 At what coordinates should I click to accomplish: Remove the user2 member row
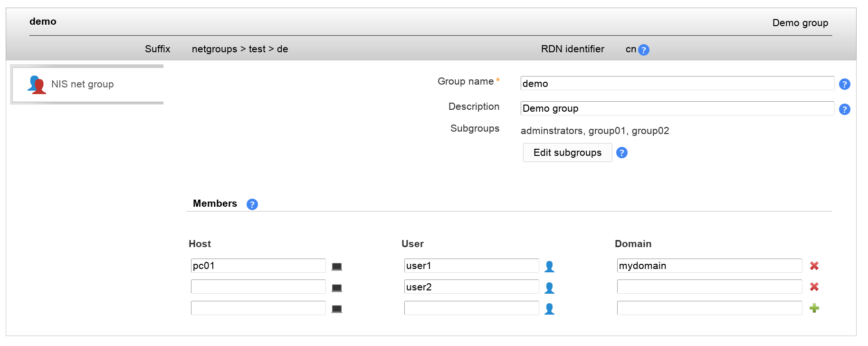click(814, 287)
